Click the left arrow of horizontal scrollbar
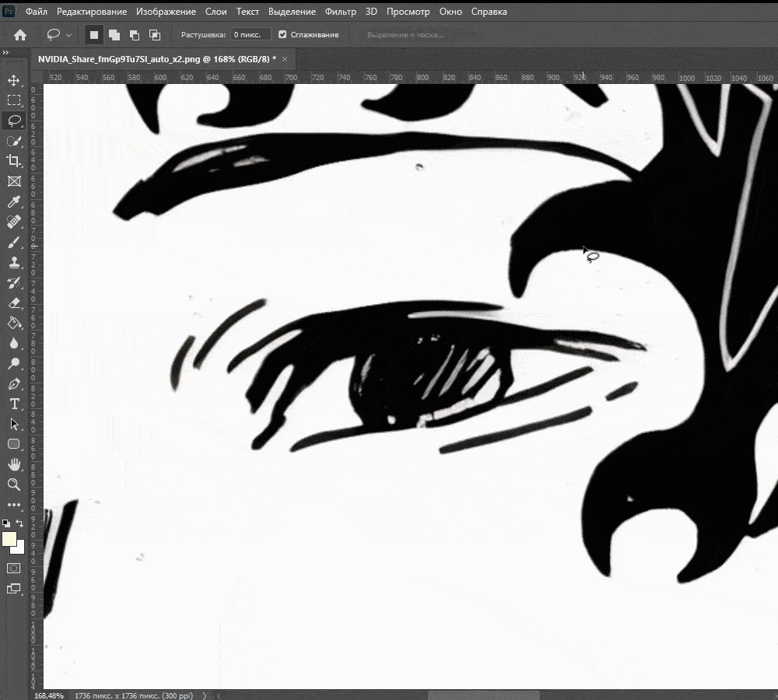This screenshot has width=778, height=700. 219,695
